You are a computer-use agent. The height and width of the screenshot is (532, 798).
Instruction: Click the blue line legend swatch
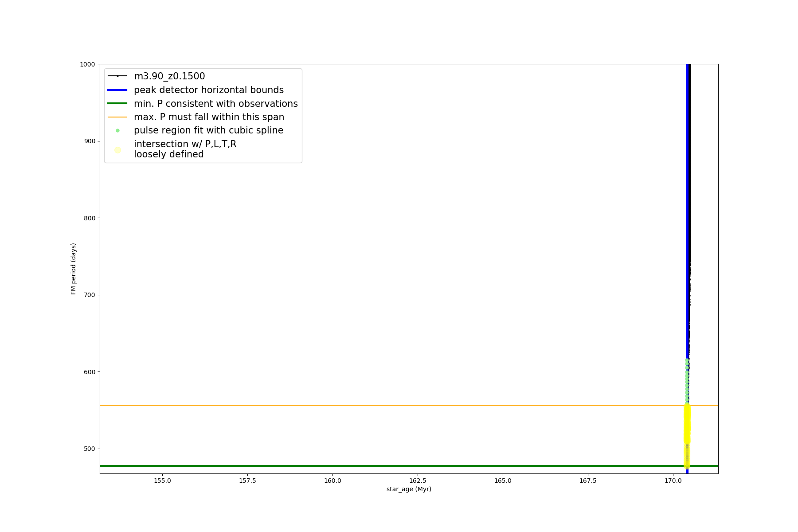tap(117, 90)
